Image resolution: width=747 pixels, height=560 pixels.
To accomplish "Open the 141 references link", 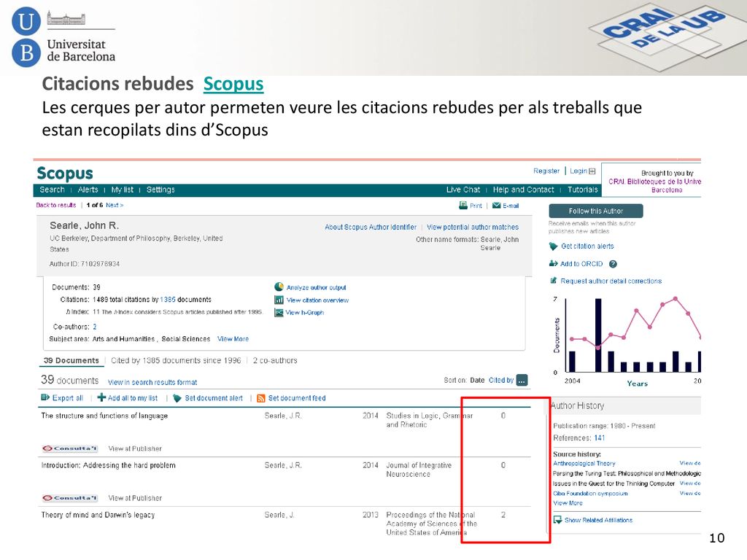I will 599,437.
